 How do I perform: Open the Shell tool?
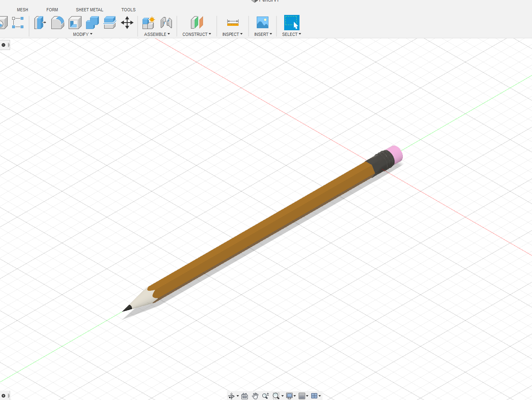pyautogui.click(x=75, y=23)
